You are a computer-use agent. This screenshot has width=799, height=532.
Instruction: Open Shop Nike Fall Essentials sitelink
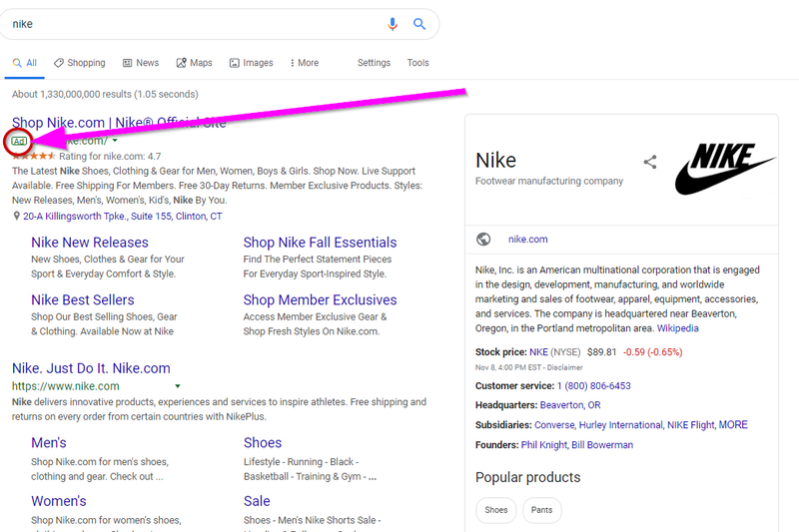pyautogui.click(x=320, y=243)
